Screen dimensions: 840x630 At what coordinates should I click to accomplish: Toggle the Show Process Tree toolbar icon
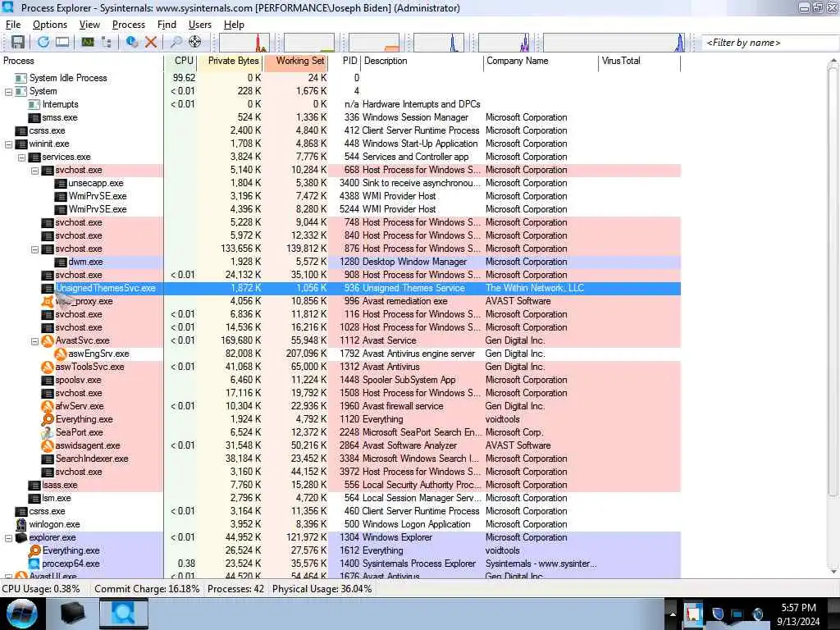coord(106,42)
